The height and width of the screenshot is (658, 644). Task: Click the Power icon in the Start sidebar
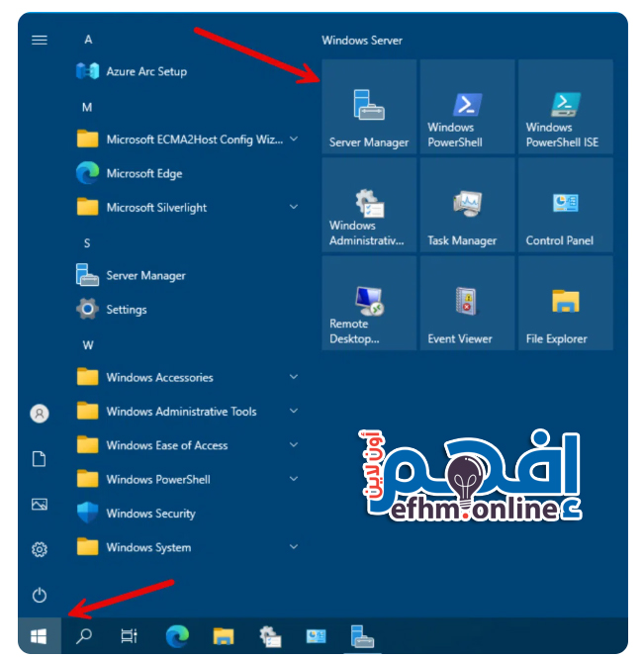pyautogui.click(x=40, y=595)
